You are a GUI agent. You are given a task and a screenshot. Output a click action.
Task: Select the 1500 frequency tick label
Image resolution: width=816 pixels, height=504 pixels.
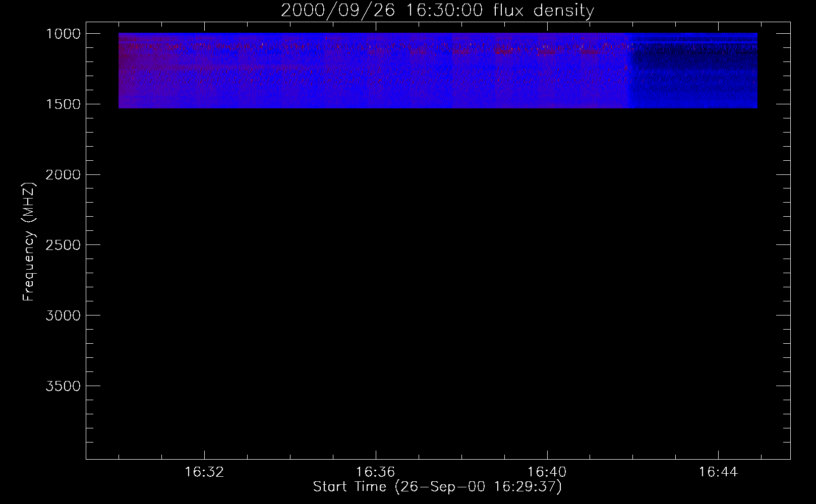tap(63, 104)
